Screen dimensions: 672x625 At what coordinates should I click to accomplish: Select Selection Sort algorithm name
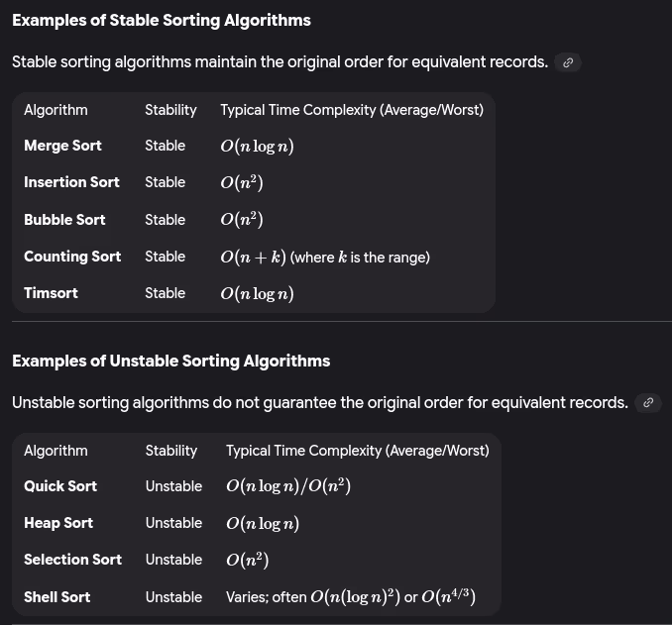pos(72,560)
